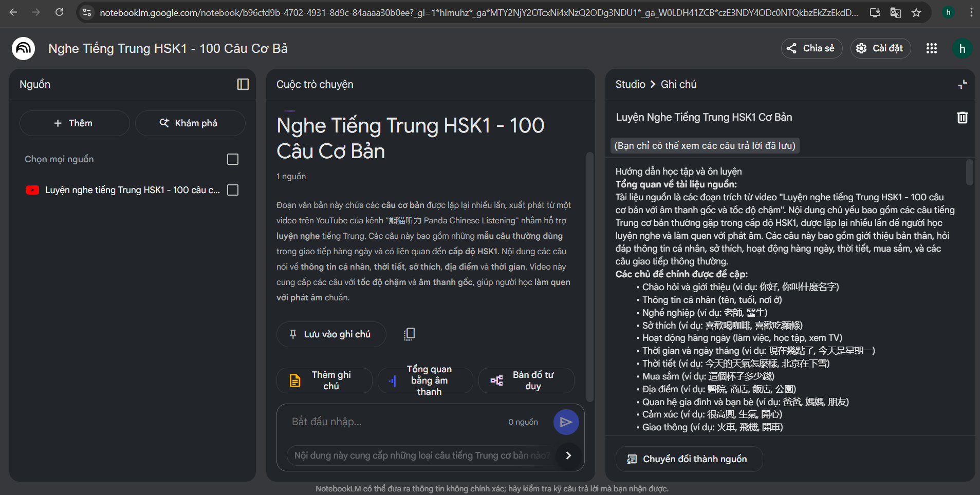The image size is (980, 495).
Task: Open the Chrome three-dot menu
Action: [x=971, y=12]
